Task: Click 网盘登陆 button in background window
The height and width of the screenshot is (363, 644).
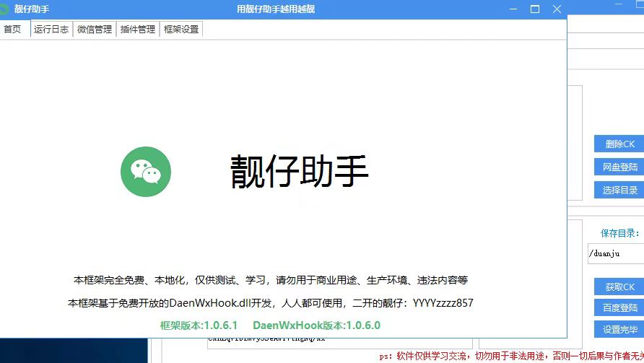Action: coord(619,167)
